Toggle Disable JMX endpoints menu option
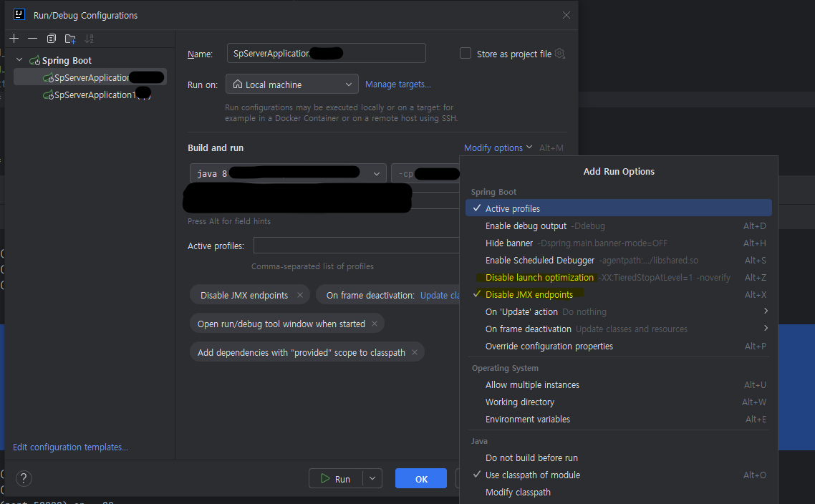Screen dimensions: 815x504 coord(619,295)
